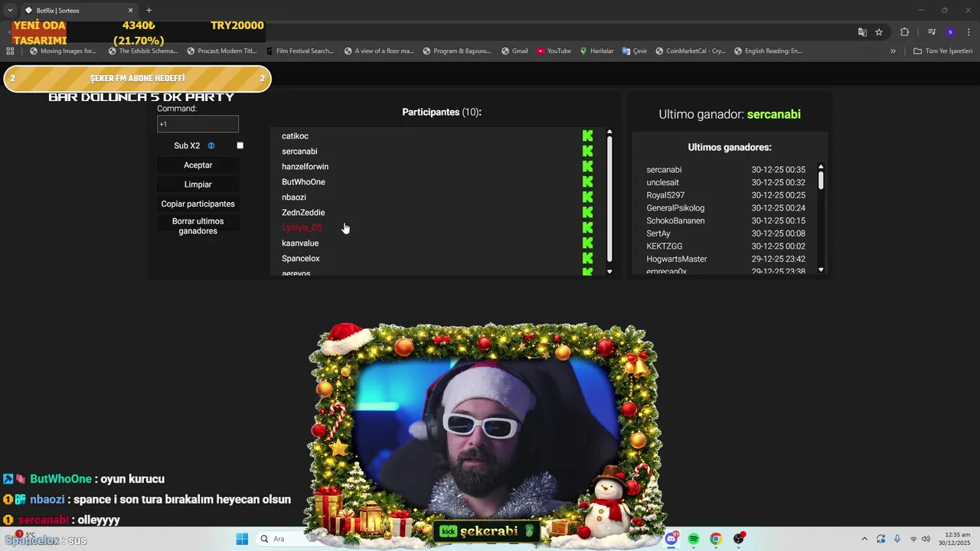The image size is (980, 551).
Task: Click participants list scrollbar thumb
Action: 609,199
